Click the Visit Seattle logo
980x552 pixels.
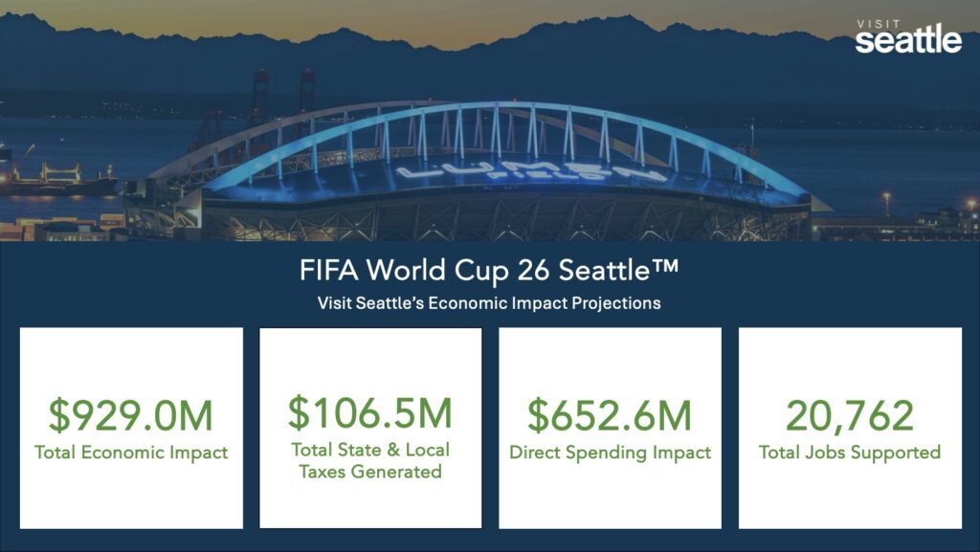pos(908,38)
